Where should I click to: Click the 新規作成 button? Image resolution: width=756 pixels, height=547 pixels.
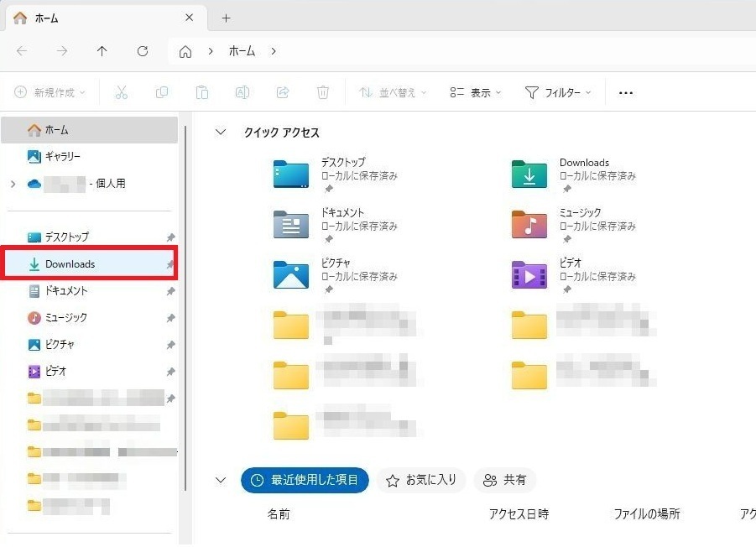tap(50, 93)
